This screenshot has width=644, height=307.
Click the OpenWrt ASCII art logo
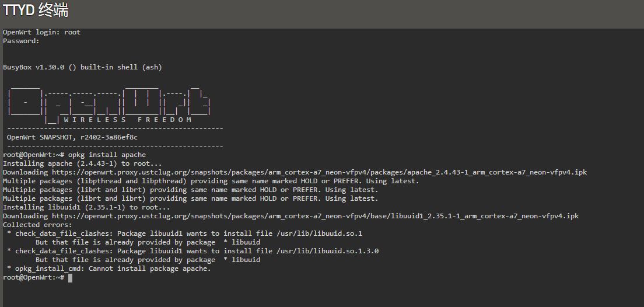click(x=109, y=102)
